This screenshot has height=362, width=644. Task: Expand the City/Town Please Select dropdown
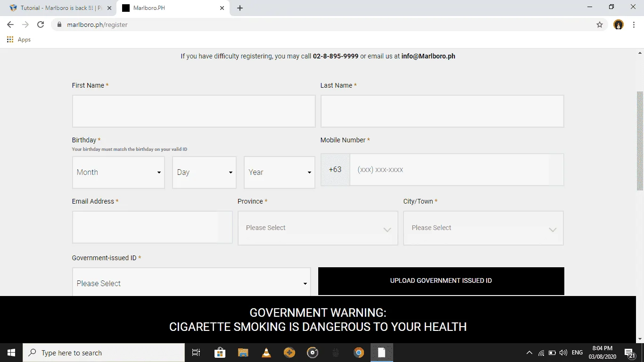(x=483, y=228)
